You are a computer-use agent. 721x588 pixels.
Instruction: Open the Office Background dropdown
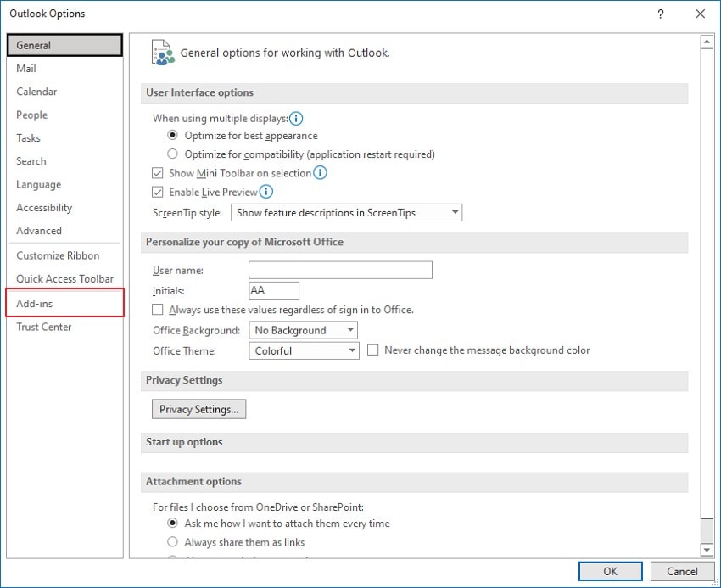click(303, 330)
